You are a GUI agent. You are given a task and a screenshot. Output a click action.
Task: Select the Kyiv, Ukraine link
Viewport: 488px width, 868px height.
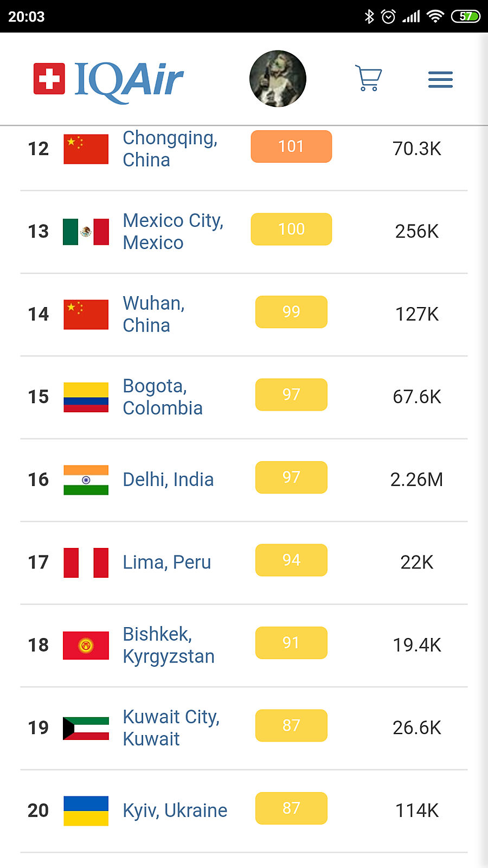[x=175, y=810]
